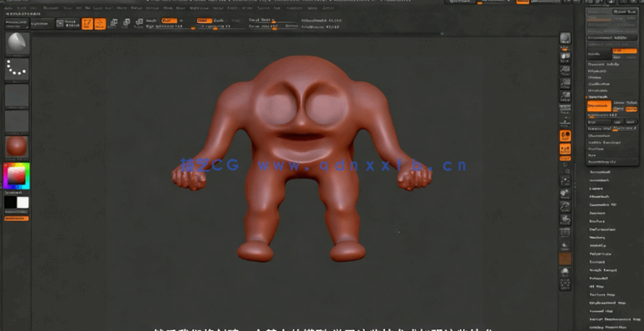The image size is (644, 331).
Task: Enable the Zsub button
Action: pos(219,21)
